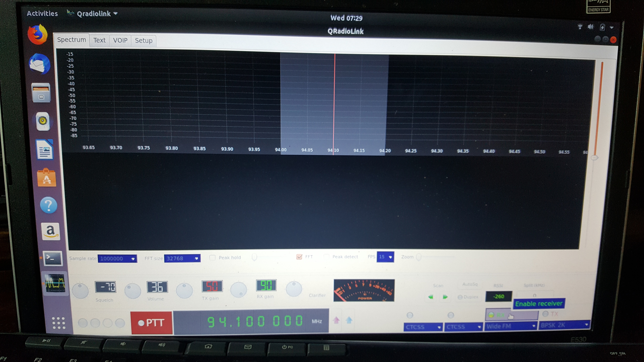644x362 pixels.
Task: Click the RSSI value -260
Action: click(x=499, y=297)
